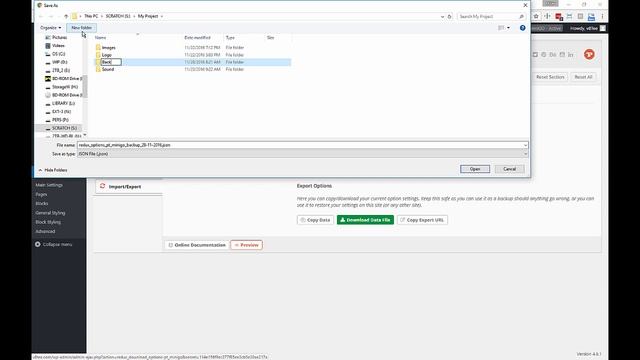
Task: Open the LinkedIn social icon link
Action: coord(571,55)
